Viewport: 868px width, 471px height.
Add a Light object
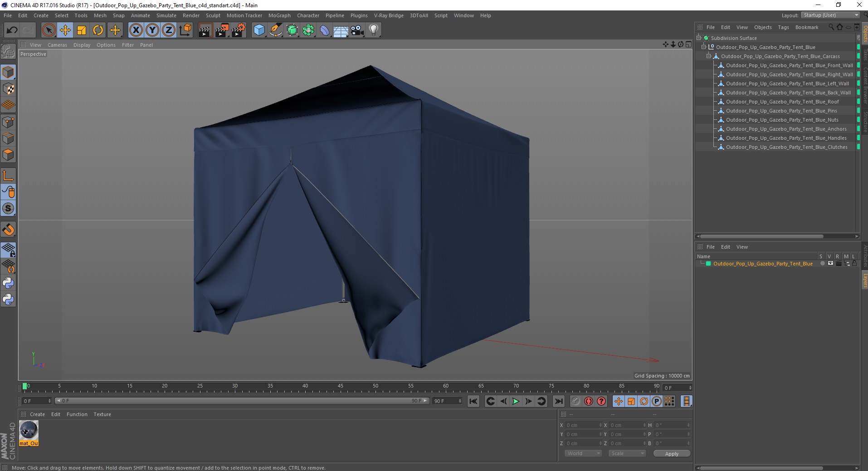[374, 30]
